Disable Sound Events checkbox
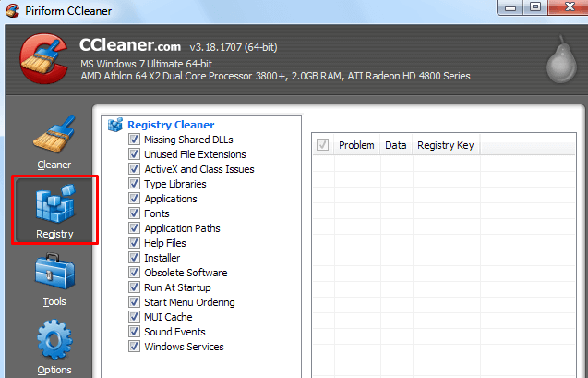Viewport: 588px width, 378px height. point(134,332)
